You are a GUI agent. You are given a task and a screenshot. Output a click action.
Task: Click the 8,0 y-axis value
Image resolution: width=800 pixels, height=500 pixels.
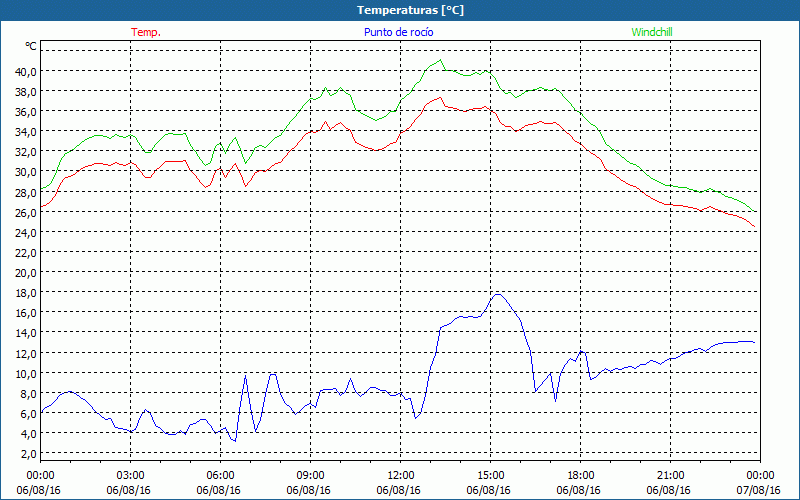point(29,394)
